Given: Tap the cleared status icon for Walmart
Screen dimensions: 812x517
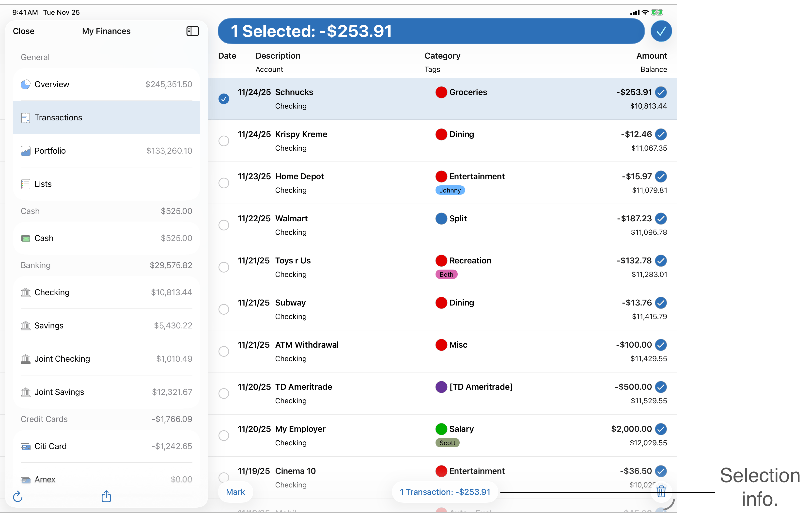Looking at the screenshot, I should 661,218.
